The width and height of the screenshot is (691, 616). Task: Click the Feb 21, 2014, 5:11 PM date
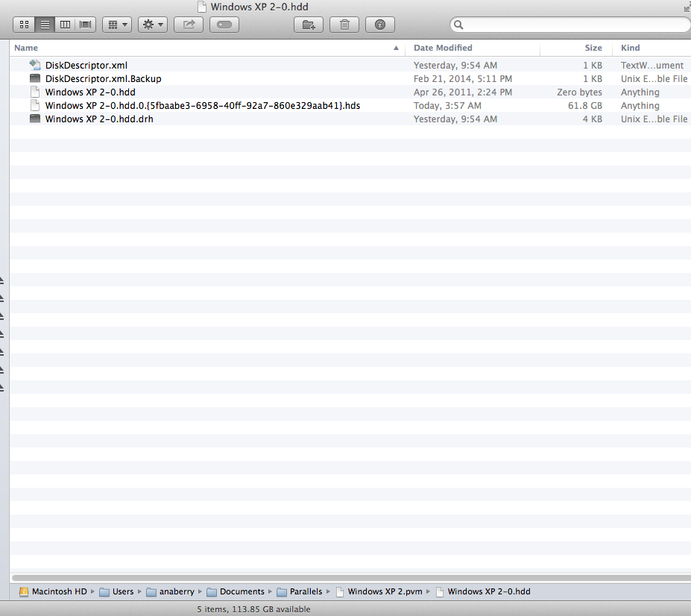tap(463, 78)
